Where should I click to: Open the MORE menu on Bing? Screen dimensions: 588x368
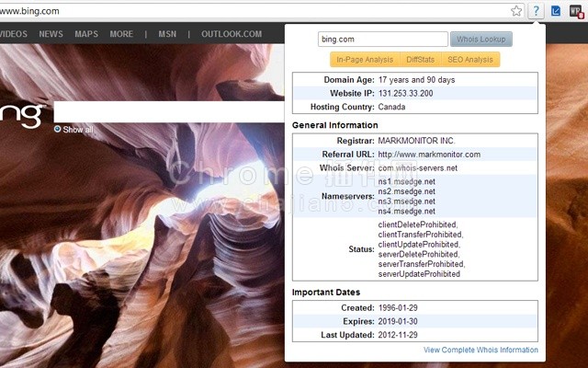121,34
